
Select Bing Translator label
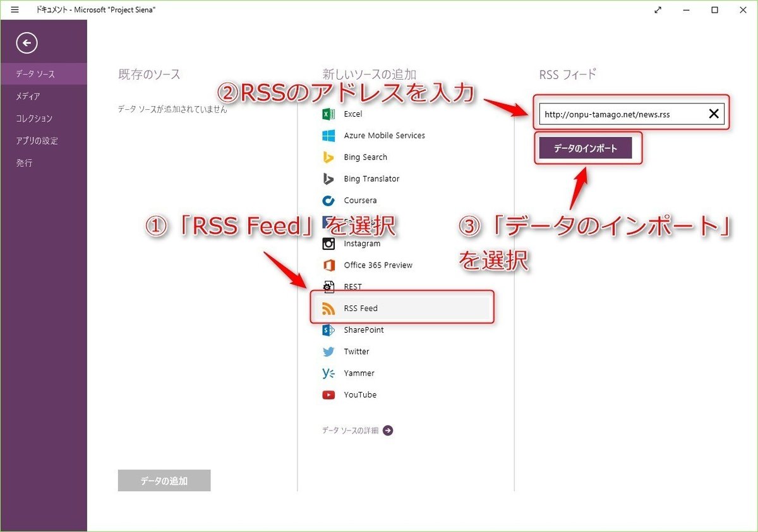click(x=371, y=179)
